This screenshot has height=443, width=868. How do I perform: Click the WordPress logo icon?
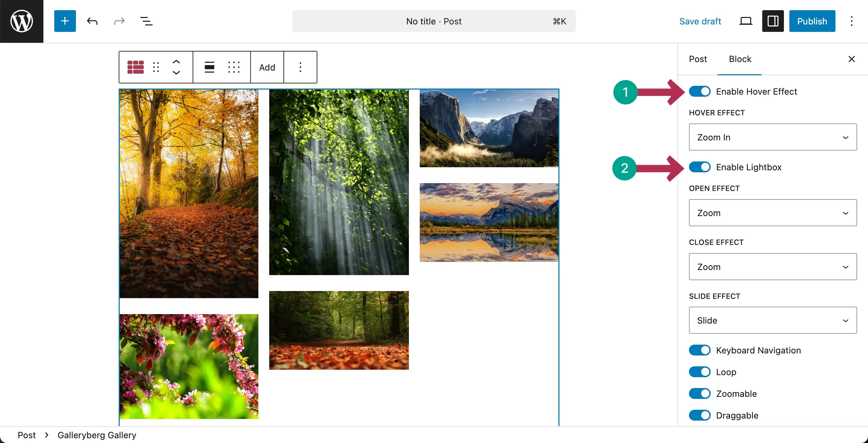(x=21, y=21)
